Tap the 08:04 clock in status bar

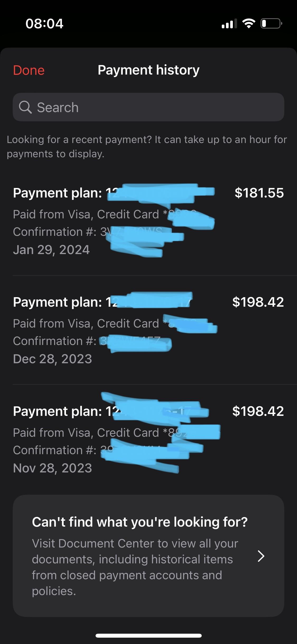click(x=44, y=24)
